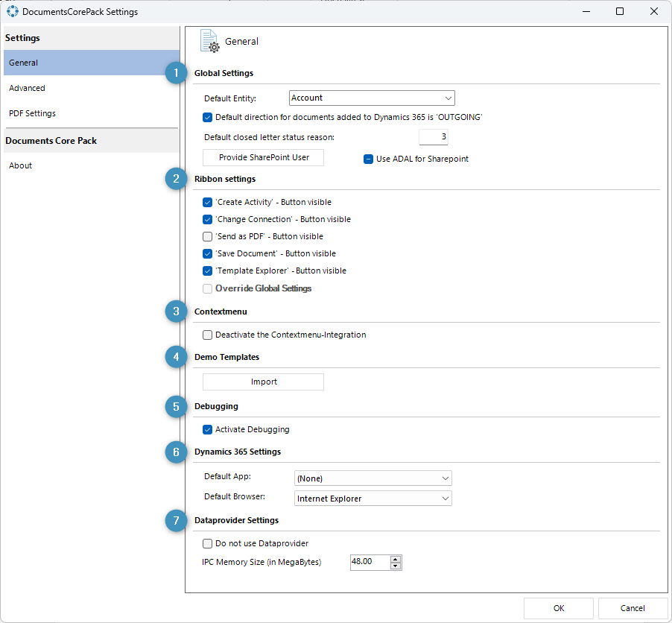Viewport: 672px width, 623px height.
Task: Click Provide SharePoint User button
Action: [x=263, y=157]
